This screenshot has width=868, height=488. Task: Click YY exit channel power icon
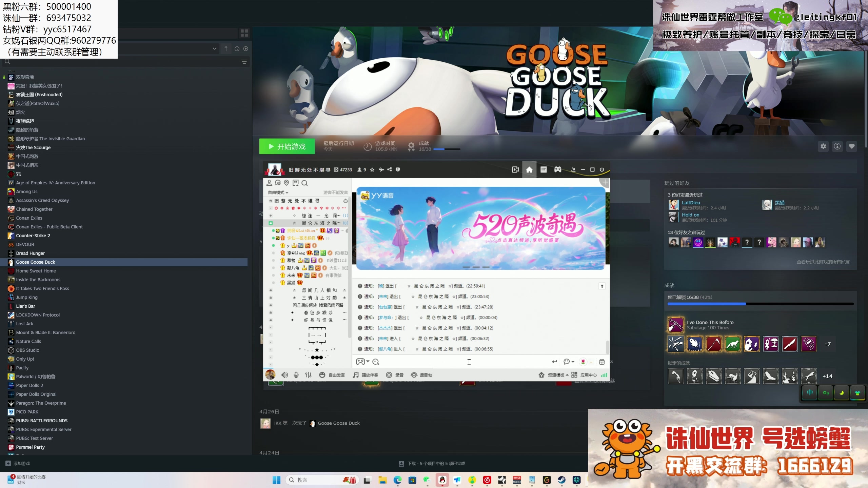click(x=602, y=169)
